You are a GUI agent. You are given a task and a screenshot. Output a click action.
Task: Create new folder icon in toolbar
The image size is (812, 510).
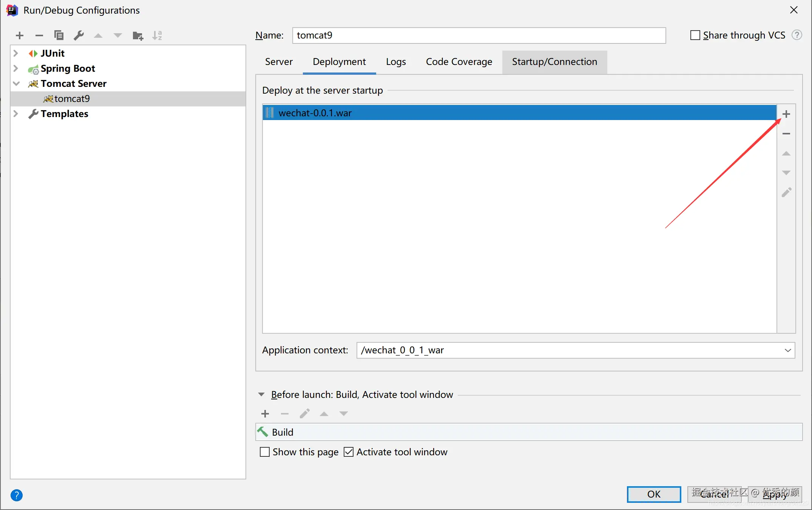138,35
